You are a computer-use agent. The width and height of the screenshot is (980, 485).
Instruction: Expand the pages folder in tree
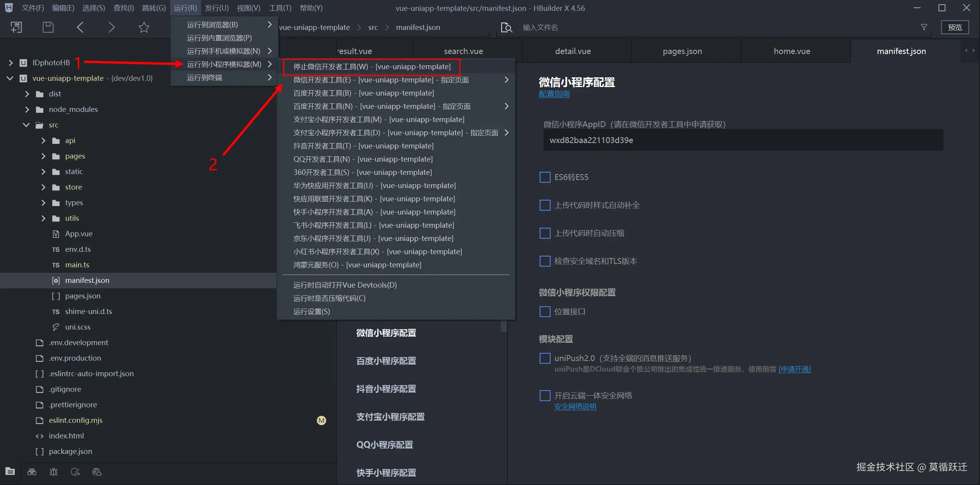pyautogui.click(x=43, y=156)
